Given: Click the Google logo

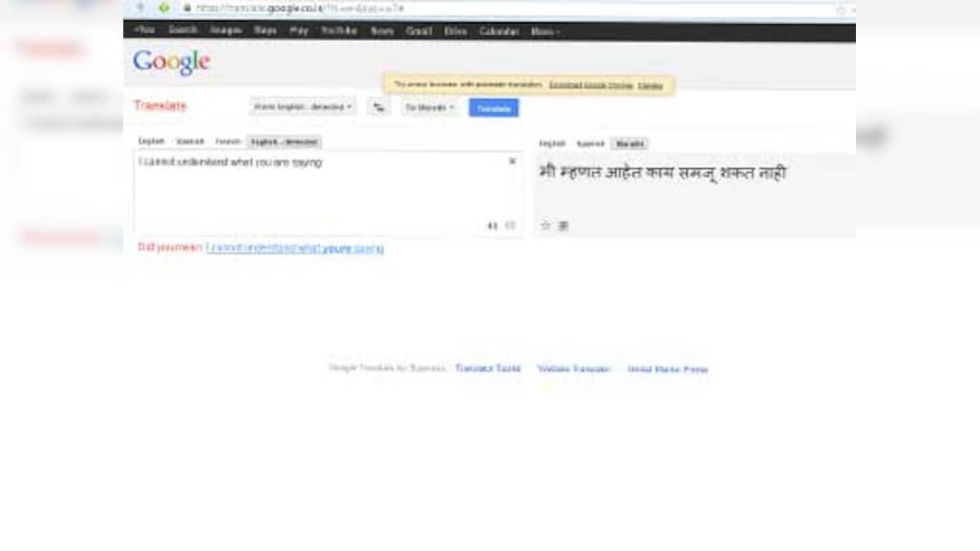Looking at the screenshot, I should [171, 62].
